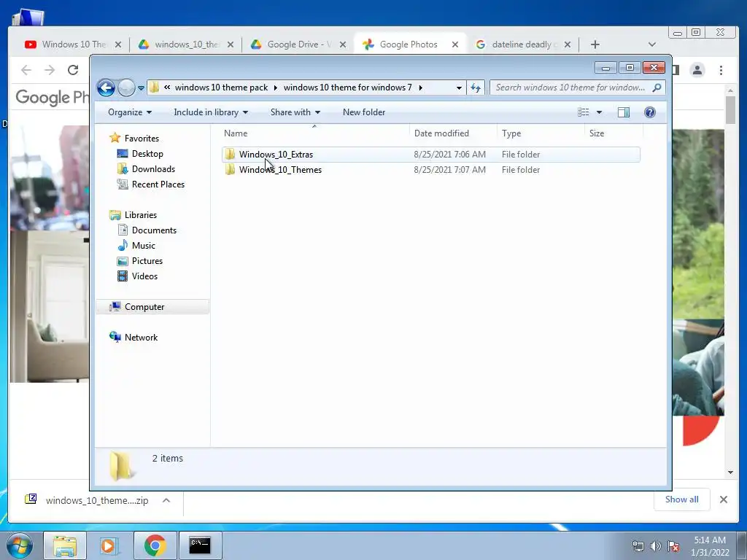This screenshot has height=560, width=747.
Task: Select Network in navigation pane
Action: click(x=141, y=338)
